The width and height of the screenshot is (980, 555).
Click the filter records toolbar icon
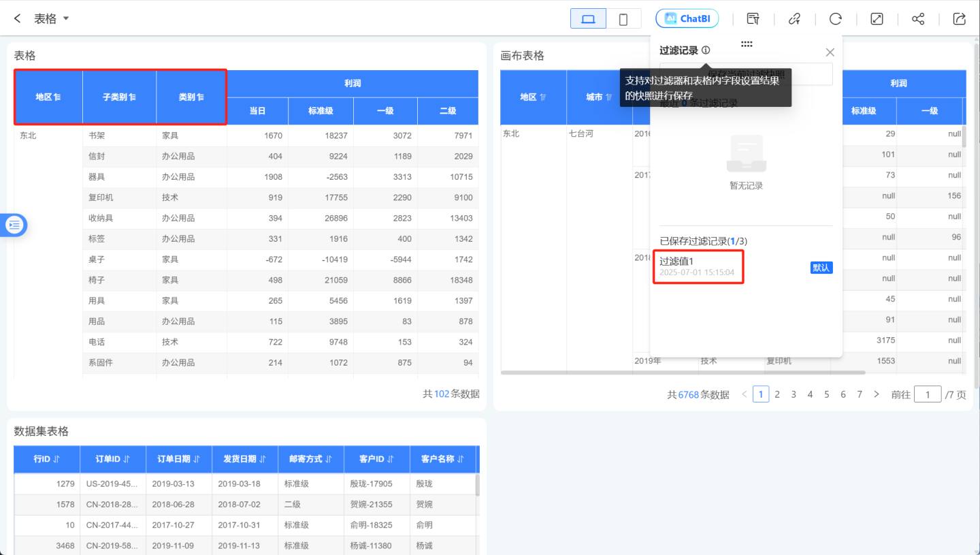tap(753, 18)
